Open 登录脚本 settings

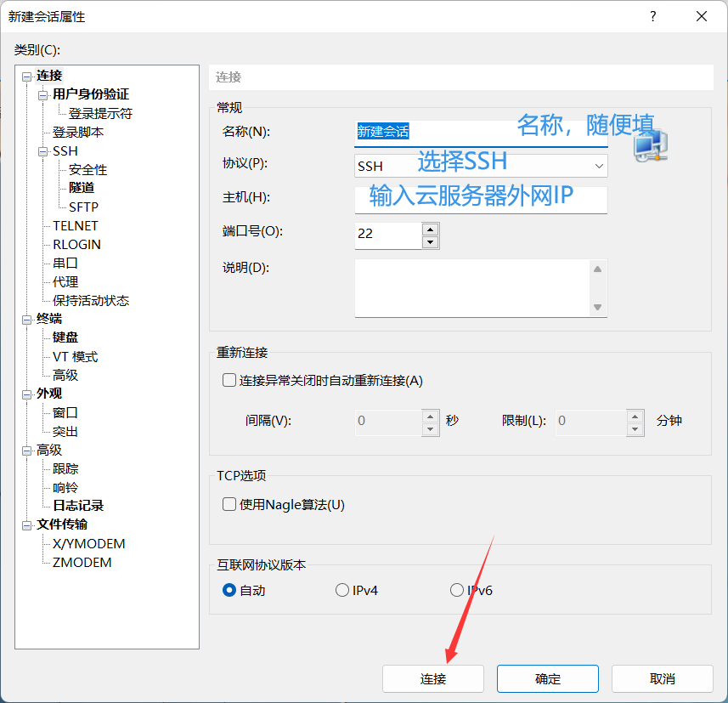pos(78,133)
